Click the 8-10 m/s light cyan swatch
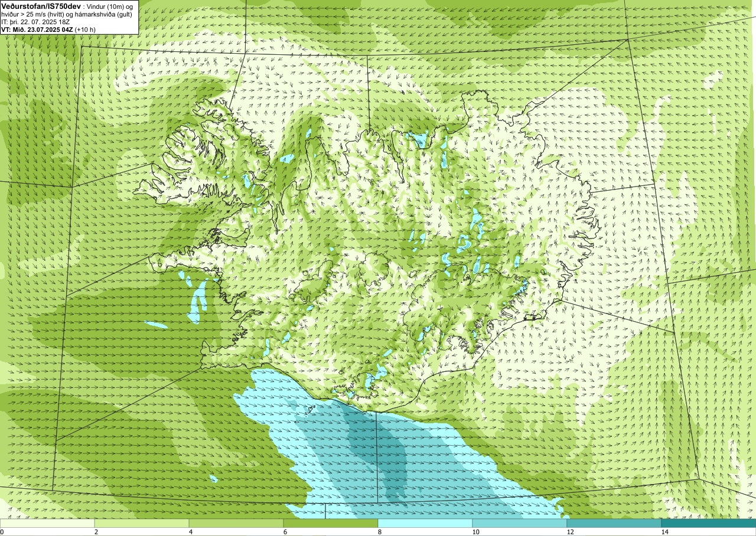This screenshot has width=756, height=536. [x=425, y=523]
